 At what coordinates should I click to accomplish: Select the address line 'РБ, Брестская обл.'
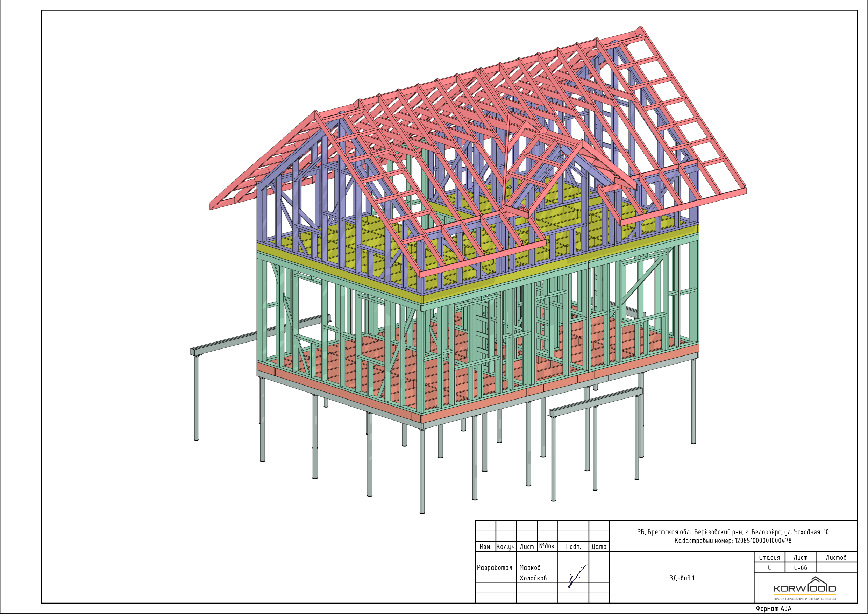pyautogui.click(x=733, y=532)
